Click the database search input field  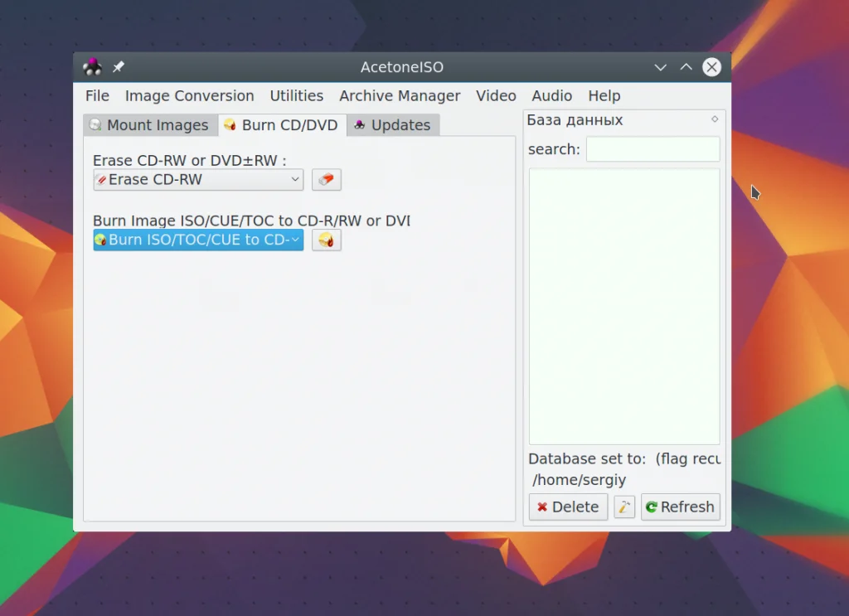point(653,149)
